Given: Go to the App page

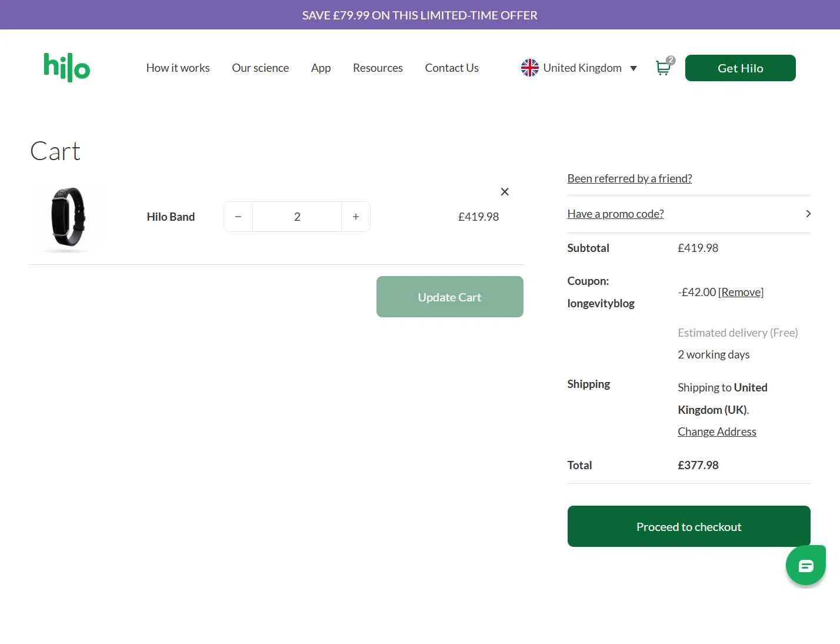Looking at the screenshot, I should coord(321,68).
